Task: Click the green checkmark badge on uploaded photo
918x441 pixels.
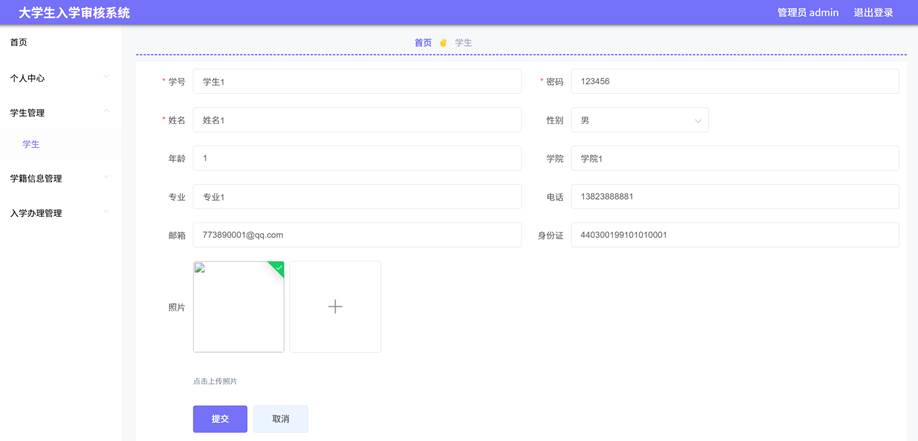Action: [x=278, y=268]
